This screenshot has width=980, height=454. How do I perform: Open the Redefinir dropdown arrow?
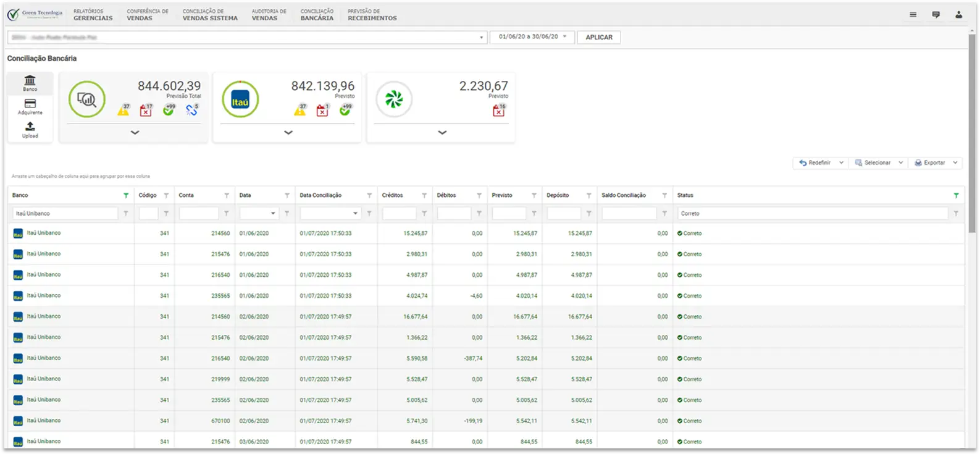tap(841, 163)
